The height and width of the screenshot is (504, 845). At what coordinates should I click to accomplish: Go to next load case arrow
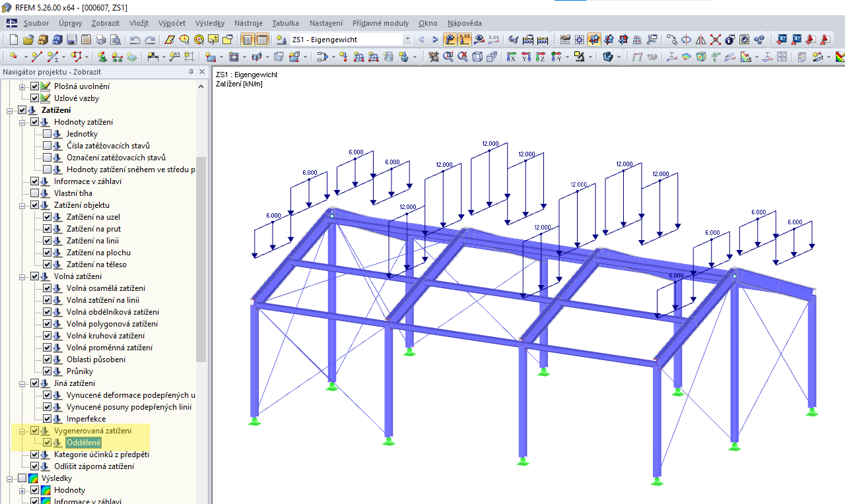pos(435,40)
